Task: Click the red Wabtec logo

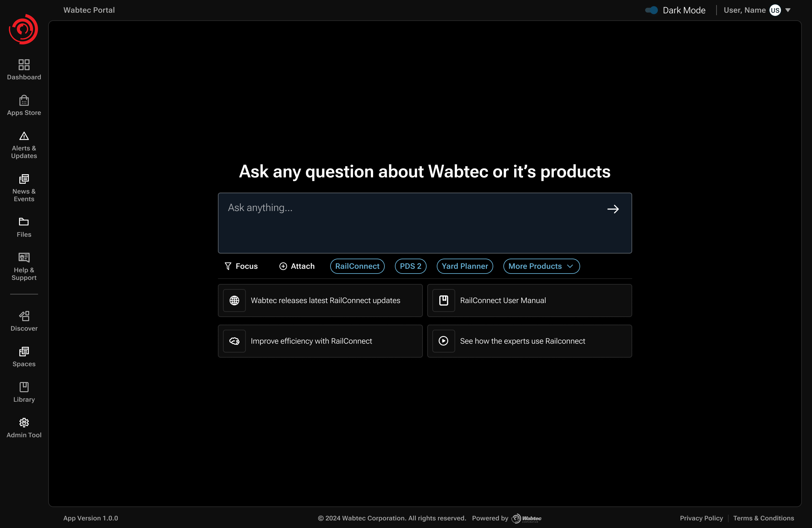Action: point(23,29)
